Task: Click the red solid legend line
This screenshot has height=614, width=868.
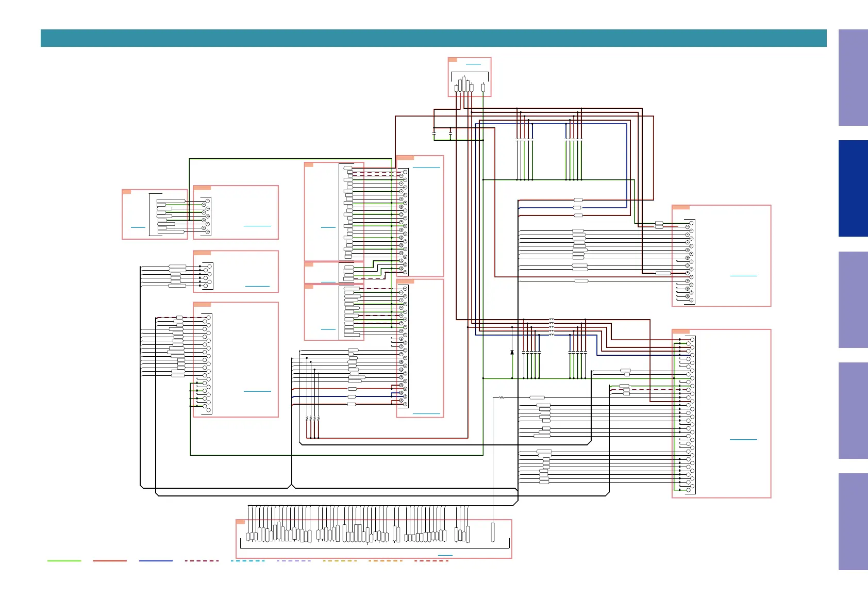Action: (x=110, y=561)
